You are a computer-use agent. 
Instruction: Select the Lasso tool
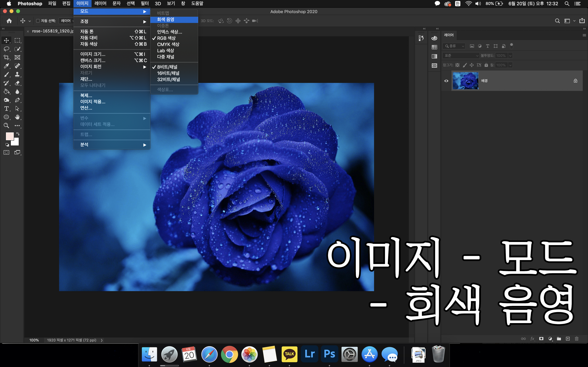pyautogui.click(x=6, y=49)
